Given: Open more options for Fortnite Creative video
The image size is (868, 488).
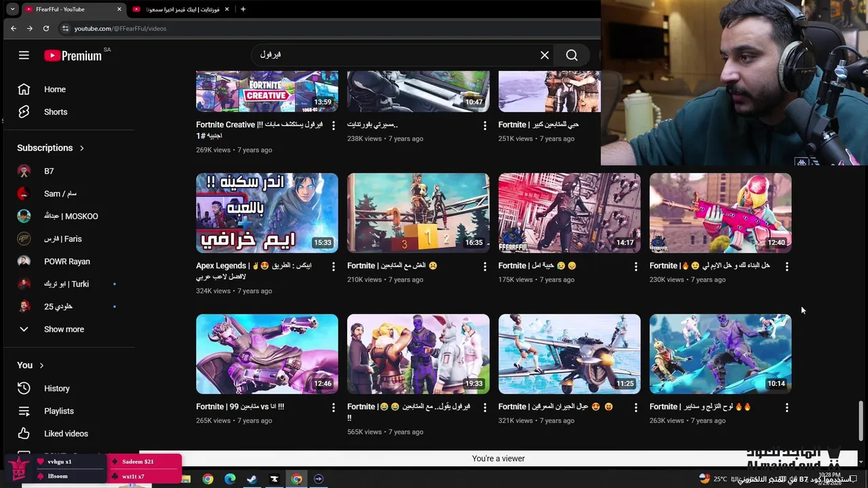Looking at the screenshot, I should 333,125.
